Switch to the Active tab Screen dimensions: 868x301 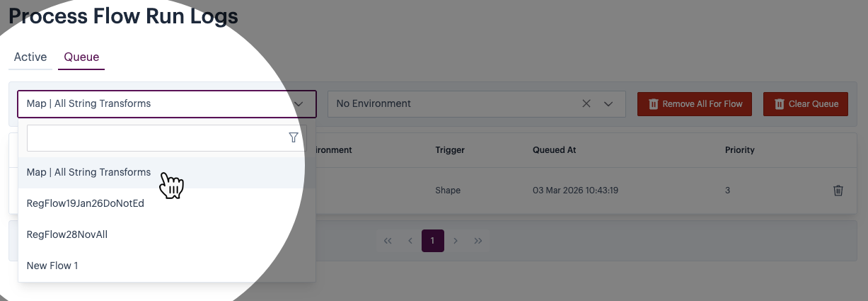click(x=30, y=57)
